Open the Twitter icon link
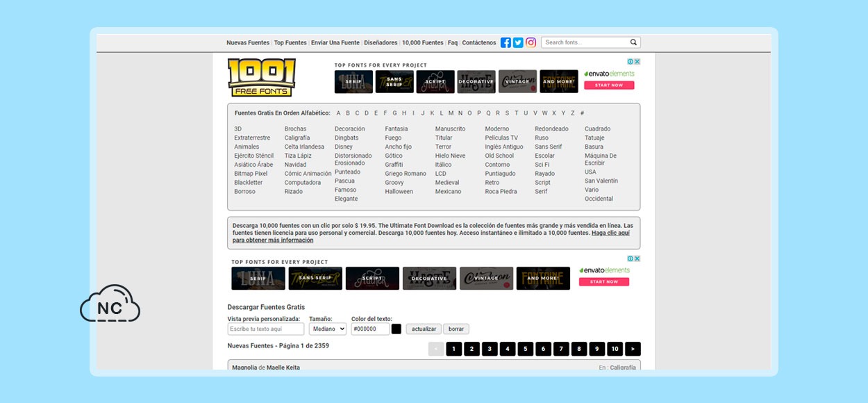The image size is (868, 403). point(518,42)
